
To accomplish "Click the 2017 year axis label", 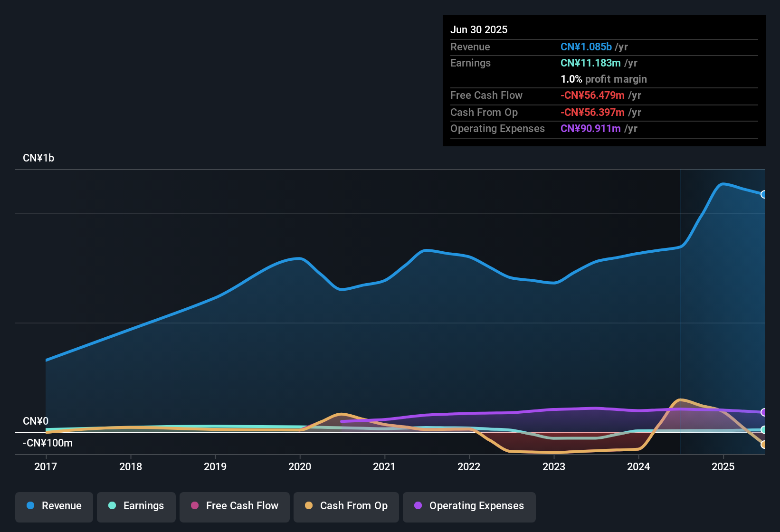I will (x=46, y=466).
